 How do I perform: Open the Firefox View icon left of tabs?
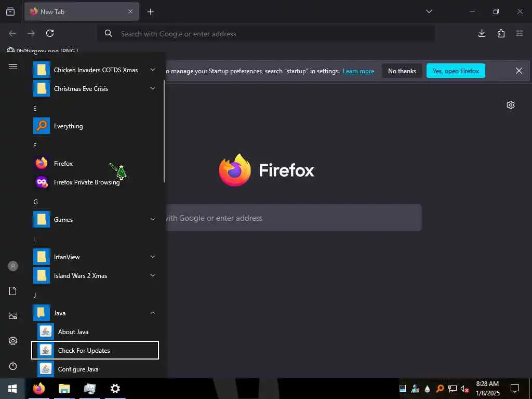coord(10,11)
